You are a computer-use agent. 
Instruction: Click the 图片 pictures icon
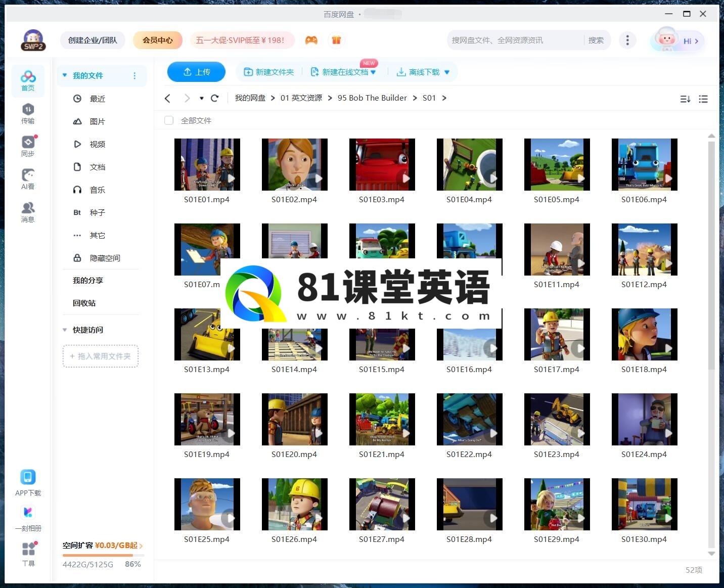pos(77,121)
